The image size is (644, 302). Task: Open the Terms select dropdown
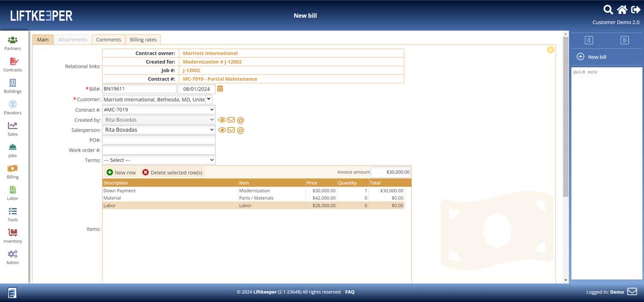pyautogui.click(x=159, y=160)
